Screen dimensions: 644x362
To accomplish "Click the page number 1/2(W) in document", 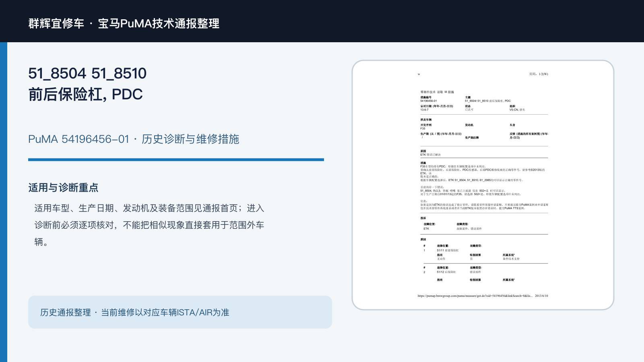I will 539,74.
